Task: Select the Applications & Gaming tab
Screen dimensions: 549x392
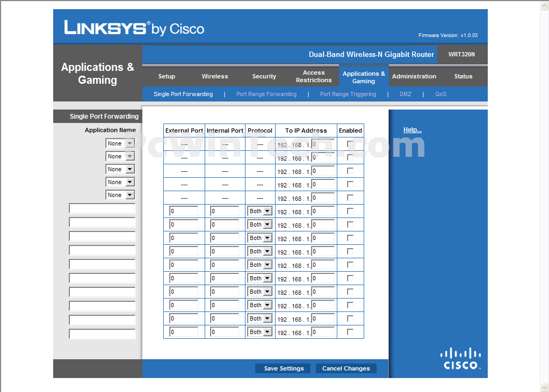Action: coord(364,77)
